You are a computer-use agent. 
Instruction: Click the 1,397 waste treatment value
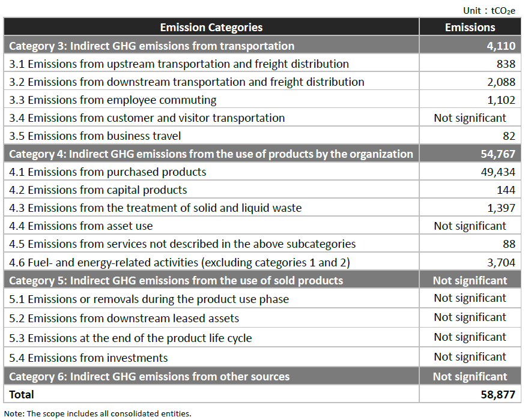click(500, 208)
